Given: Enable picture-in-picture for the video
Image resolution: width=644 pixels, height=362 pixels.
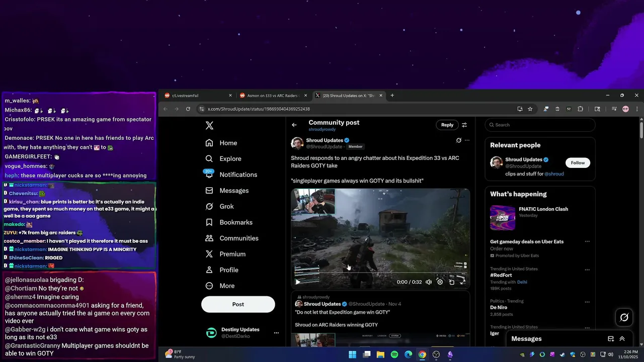Looking at the screenshot, I should tap(451, 282).
